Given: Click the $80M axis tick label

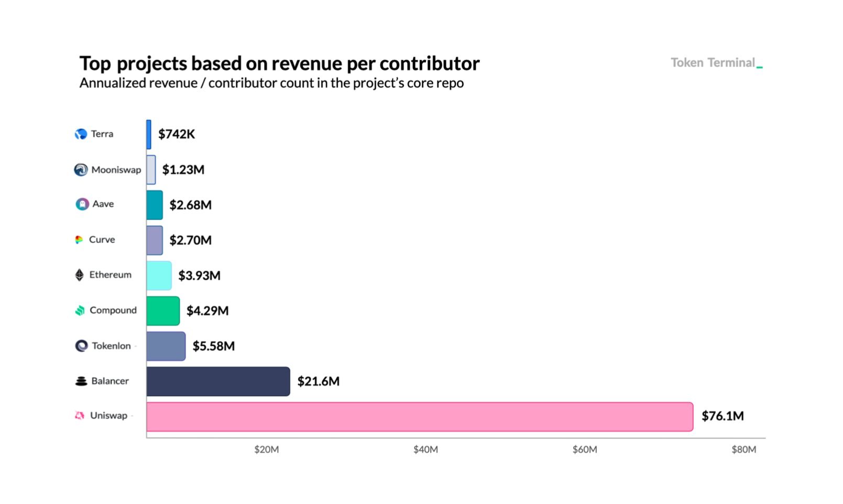Looking at the screenshot, I should point(744,450).
